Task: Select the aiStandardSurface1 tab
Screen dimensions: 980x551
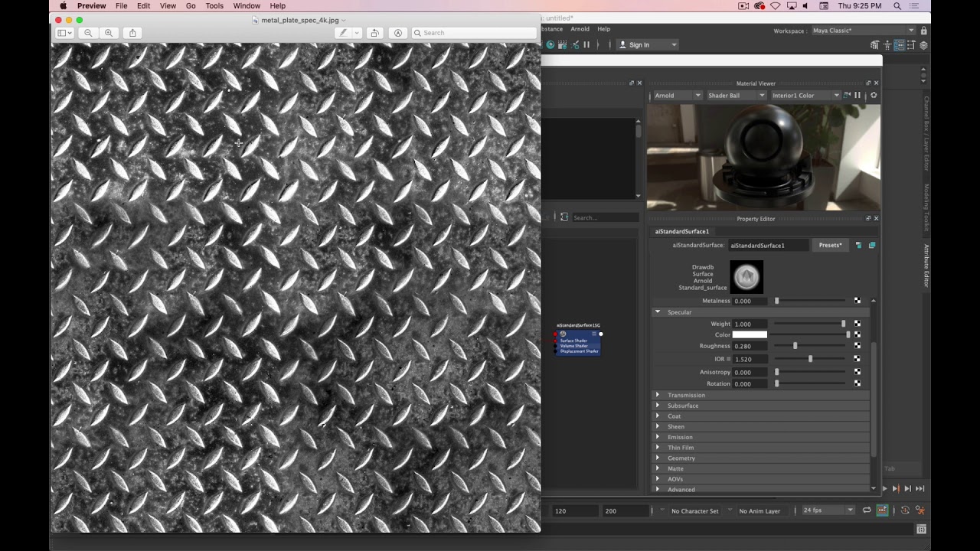Action: tap(682, 231)
